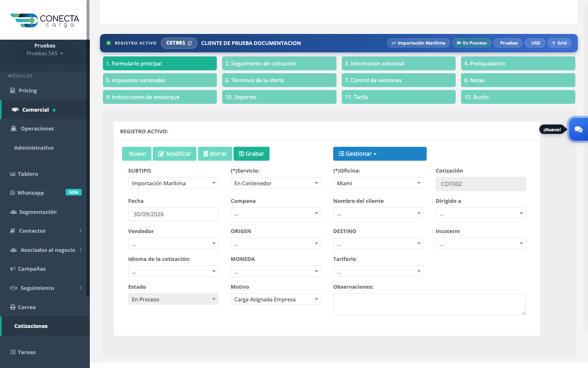Open the Oficina dropdown showing Miami
588x368 pixels.
point(378,183)
